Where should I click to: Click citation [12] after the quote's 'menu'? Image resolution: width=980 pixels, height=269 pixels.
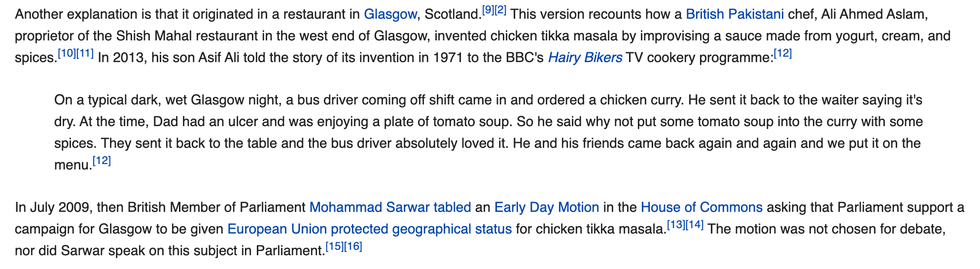(102, 161)
